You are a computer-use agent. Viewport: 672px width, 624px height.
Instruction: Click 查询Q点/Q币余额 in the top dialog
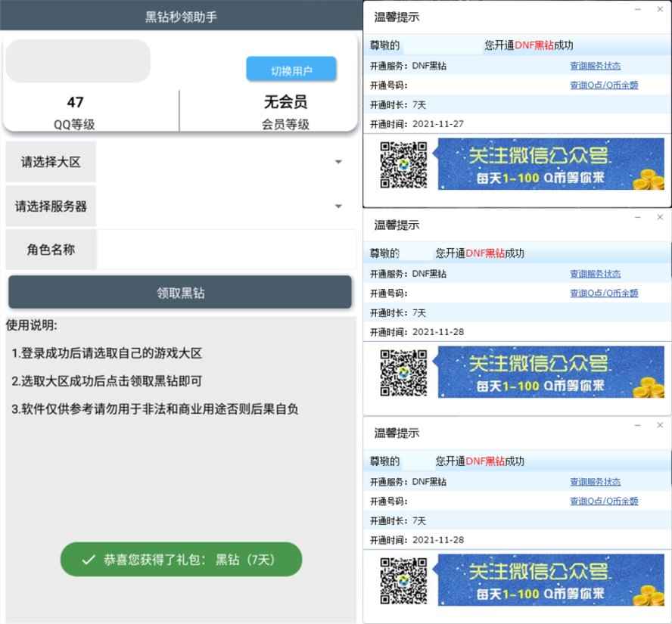(x=604, y=85)
